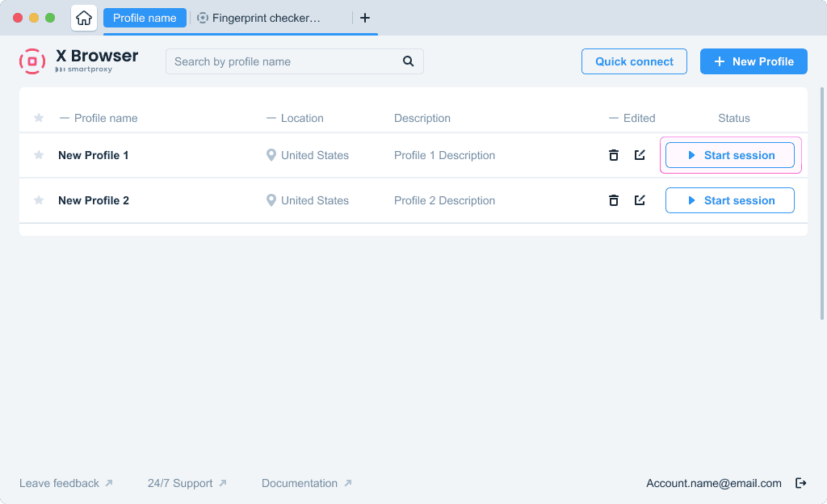Click the Status column header
Image resolution: width=827 pixels, height=504 pixels.
coord(733,118)
